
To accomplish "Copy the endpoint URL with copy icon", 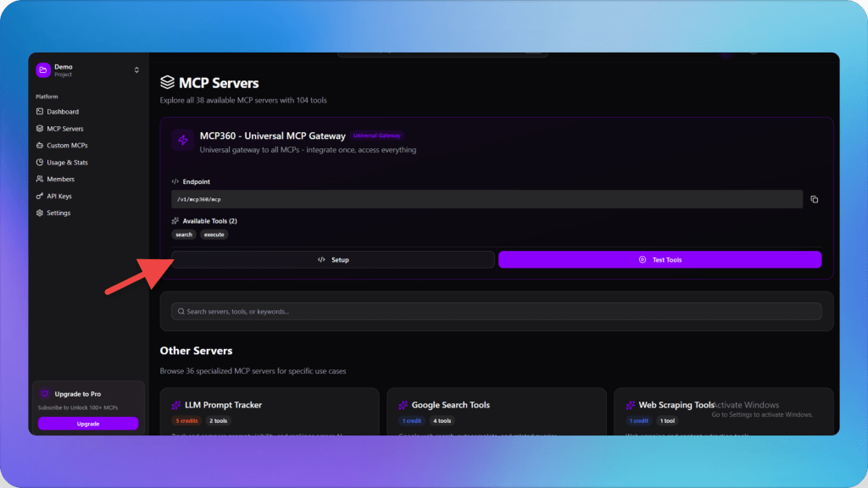I will [815, 199].
